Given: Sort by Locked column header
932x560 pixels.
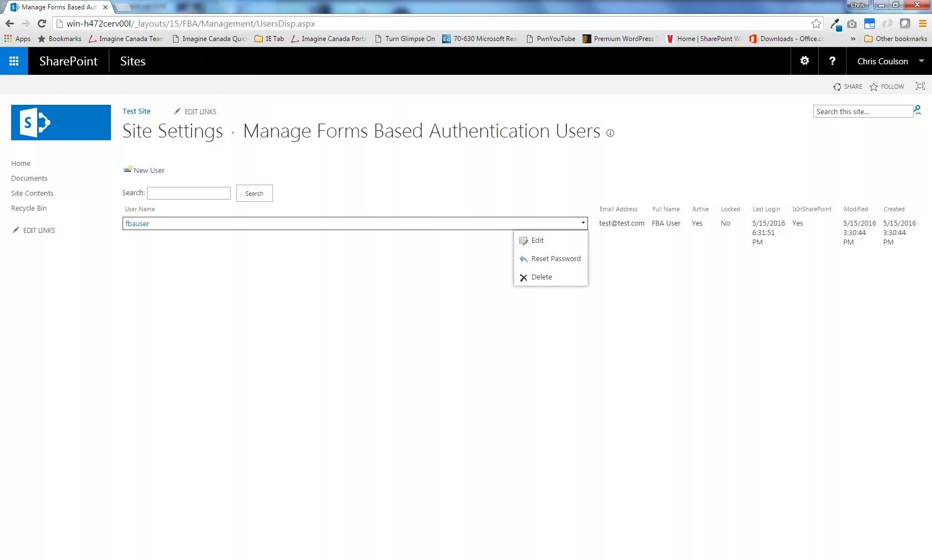Looking at the screenshot, I should [x=730, y=209].
